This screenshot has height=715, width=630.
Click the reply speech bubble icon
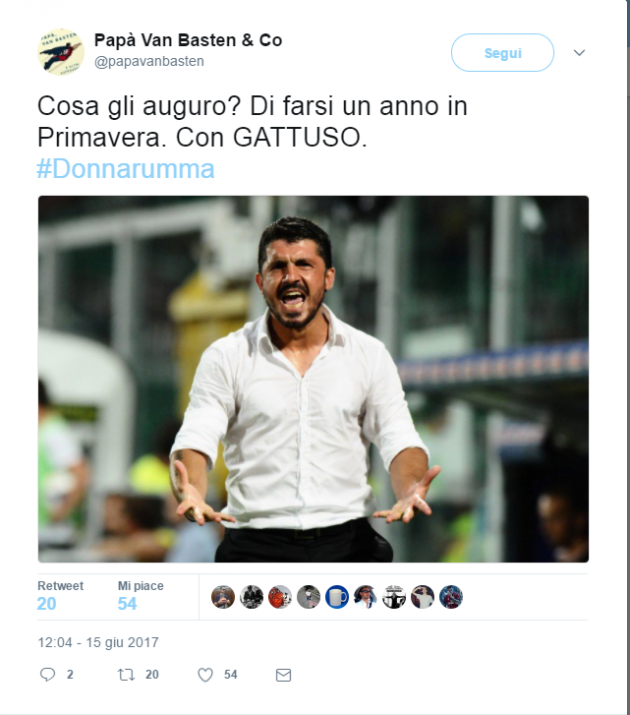click(x=47, y=674)
